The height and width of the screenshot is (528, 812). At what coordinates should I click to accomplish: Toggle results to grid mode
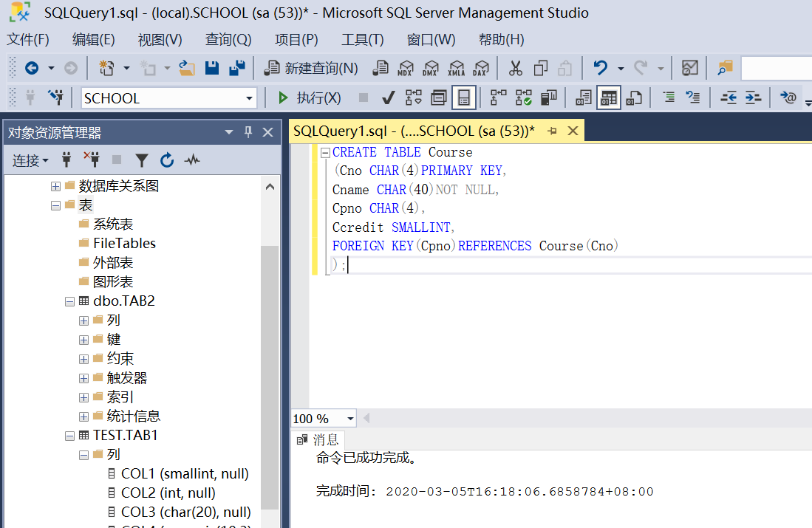tap(609, 97)
